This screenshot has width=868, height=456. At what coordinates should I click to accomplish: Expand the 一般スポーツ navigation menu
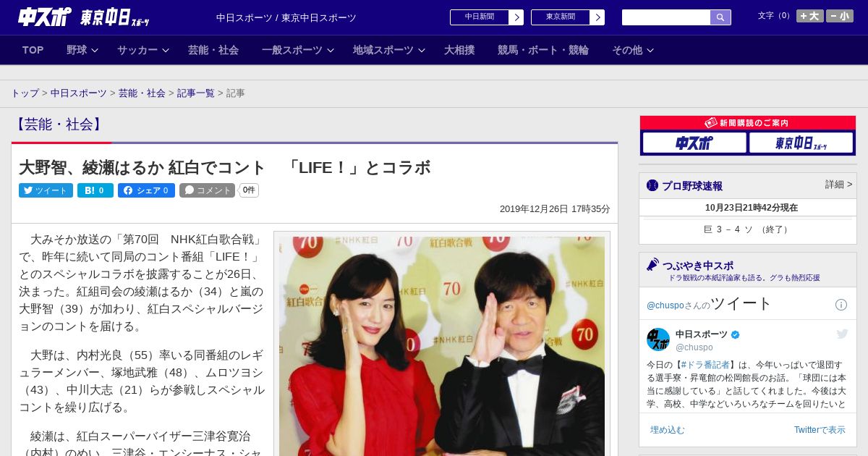tap(297, 50)
